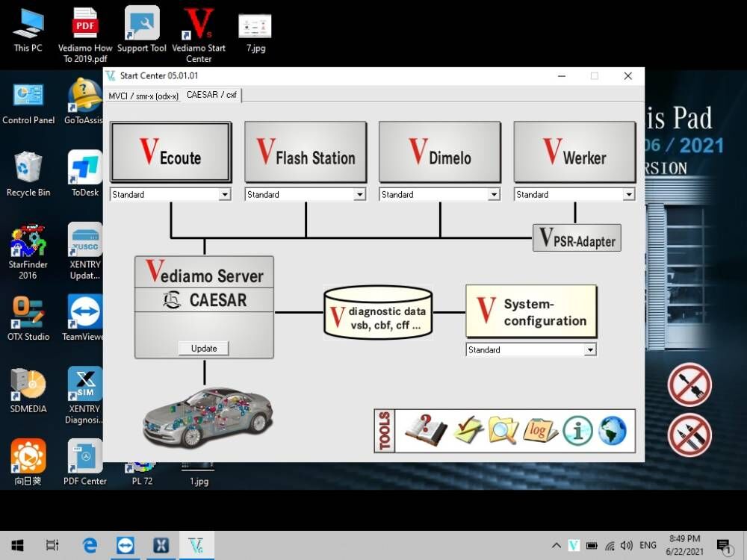Select the Vediamo Start Center desktop shortcut
Viewport: 747px width, 560px height.
pos(199,35)
